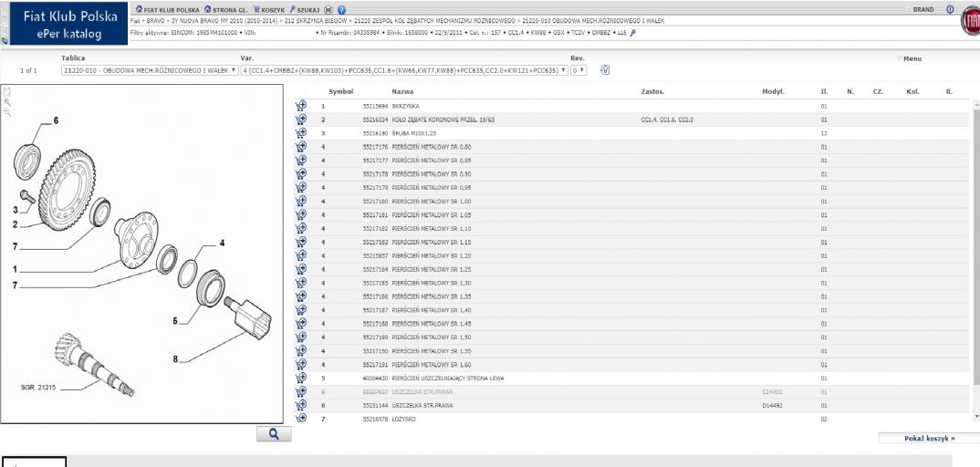Click 212 SKRZYNIA BIEGÓW breadcrumb
The width and height of the screenshot is (980, 467).
click(x=316, y=21)
